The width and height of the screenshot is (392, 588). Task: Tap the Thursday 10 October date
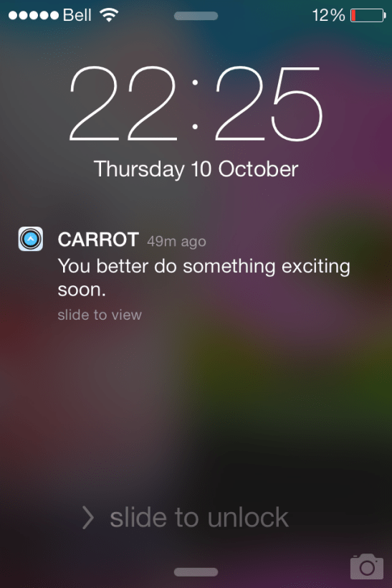(196, 169)
